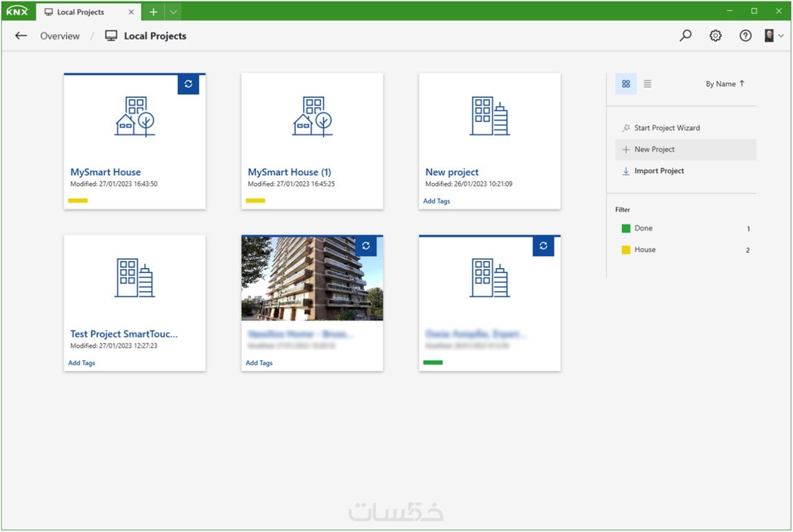
Task: Maximize the ETS window
Action: click(754, 11)
